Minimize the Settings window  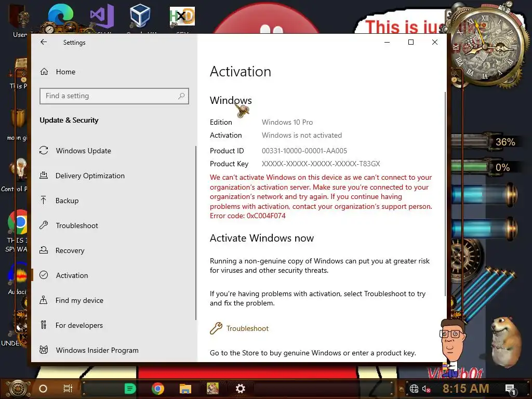click(x=387, y=42)
